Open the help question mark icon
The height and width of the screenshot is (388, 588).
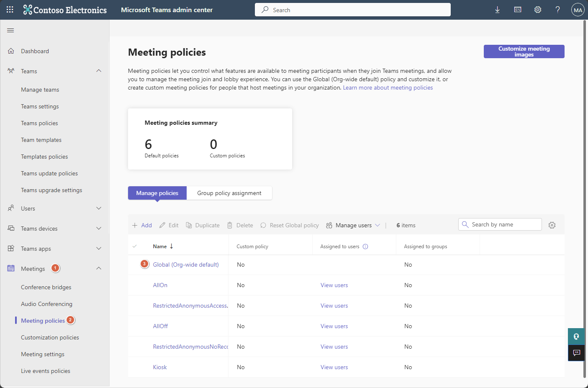pos(558,10)
